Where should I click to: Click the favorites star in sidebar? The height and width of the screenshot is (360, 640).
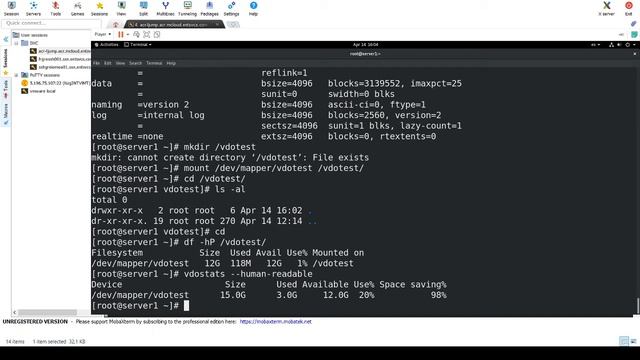(x=6, y=73)
